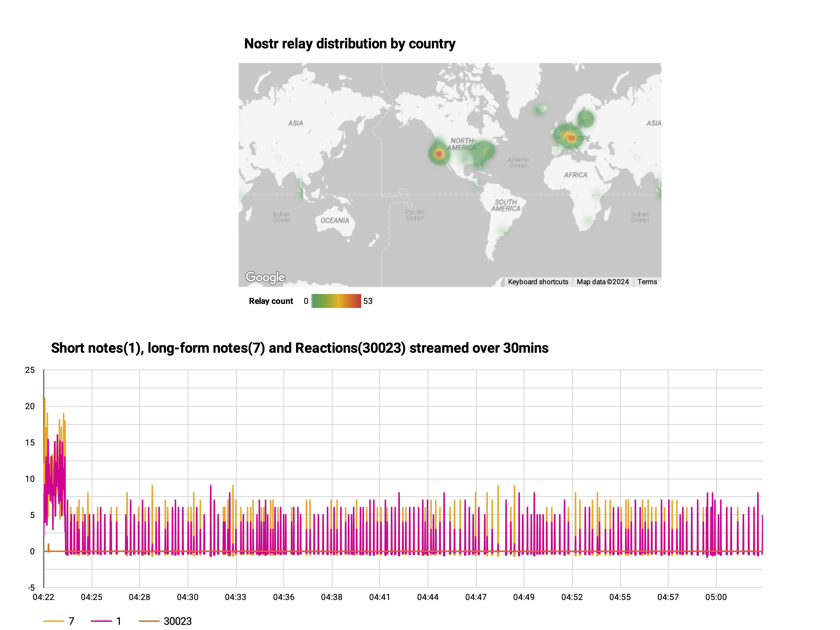This screenshot has width=840, height=630.
Task: Open the map Keyboard shortcuts link
Action: (538, 282)
